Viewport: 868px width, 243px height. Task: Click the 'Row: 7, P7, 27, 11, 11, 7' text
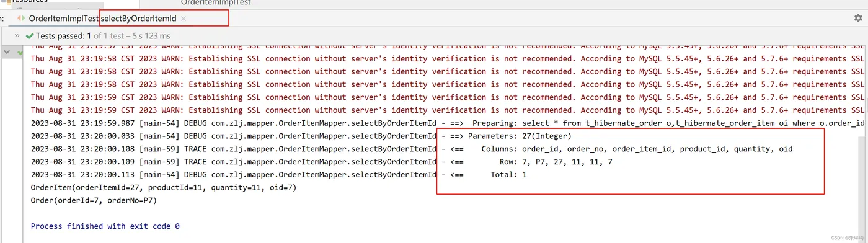pyautogui.click(x=556, y=162)
